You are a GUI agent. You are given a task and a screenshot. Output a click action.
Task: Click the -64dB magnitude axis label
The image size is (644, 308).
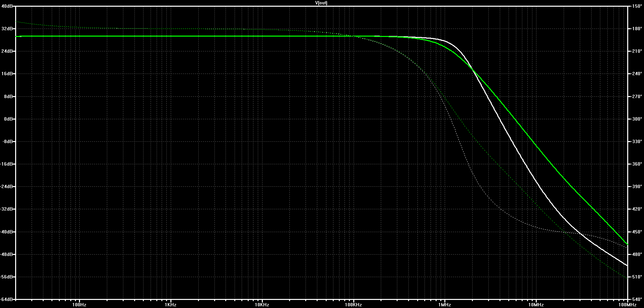pos(7,299)
